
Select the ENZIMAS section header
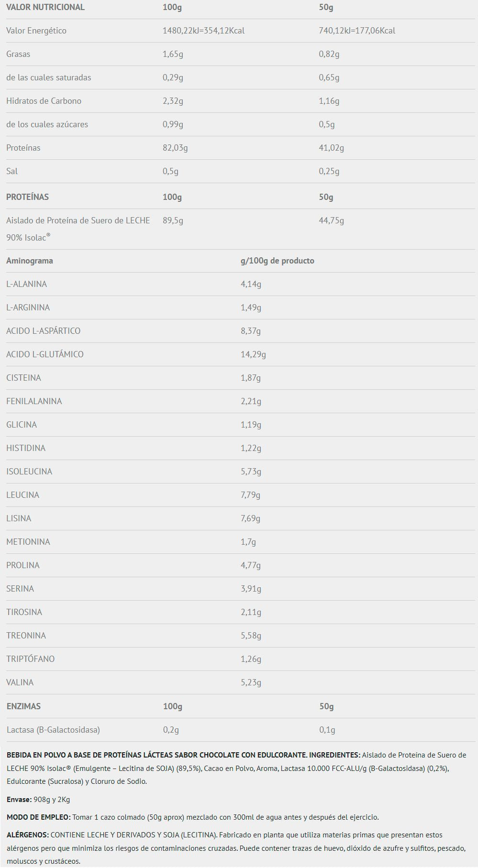point(23,706)
